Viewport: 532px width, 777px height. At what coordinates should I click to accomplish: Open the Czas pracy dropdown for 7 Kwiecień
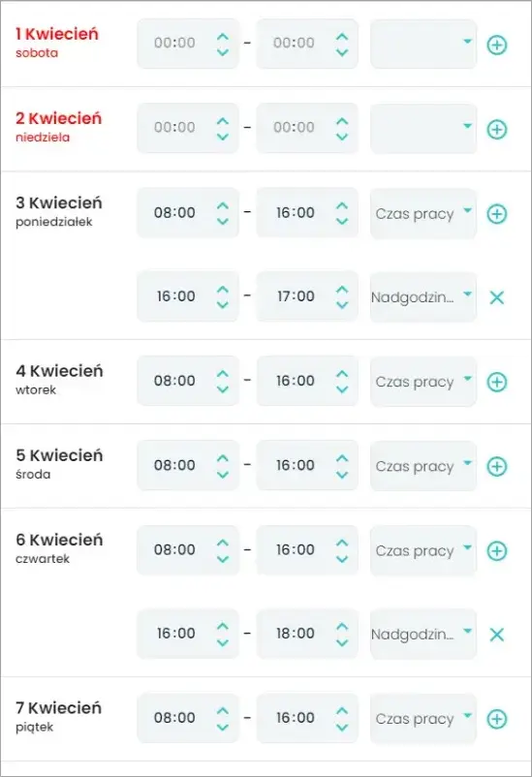pyautogui.click(x=423, y=718)
